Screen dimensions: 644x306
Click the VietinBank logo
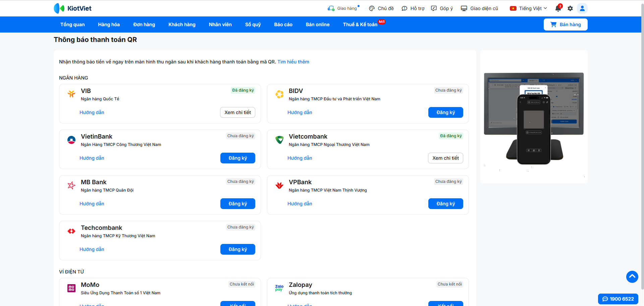click(71, 140)
